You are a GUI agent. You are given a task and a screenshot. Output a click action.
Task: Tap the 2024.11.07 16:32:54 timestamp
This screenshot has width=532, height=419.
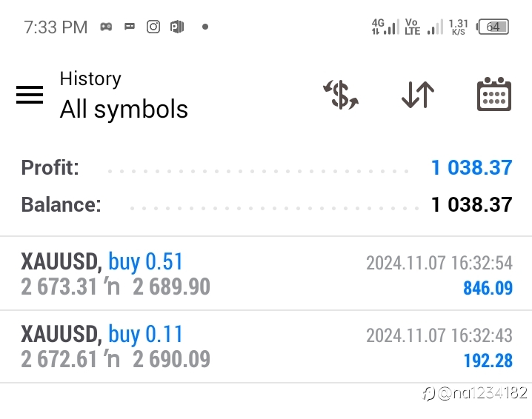pos(439,263)
